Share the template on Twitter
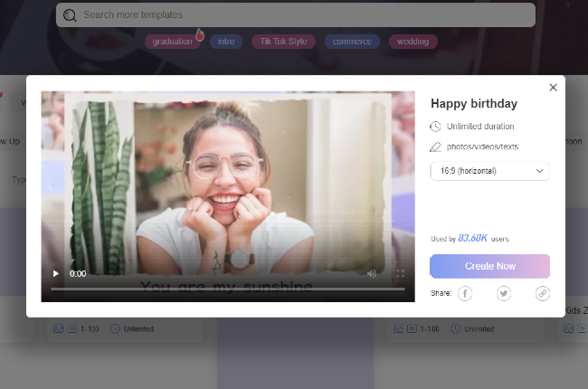Viewport: 588px width, 389px height. [504, 293]
